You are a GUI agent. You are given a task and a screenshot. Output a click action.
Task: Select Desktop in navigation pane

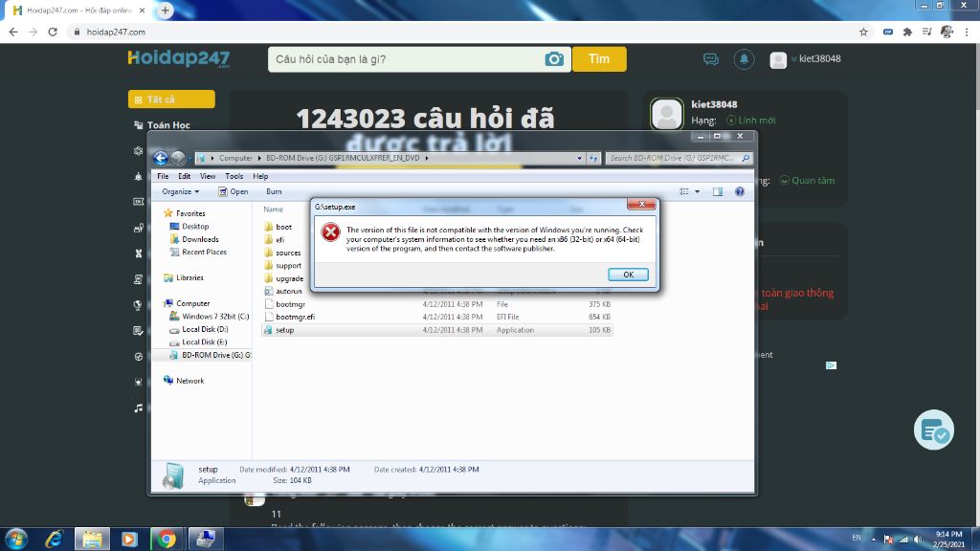click(x=195, y=226)
